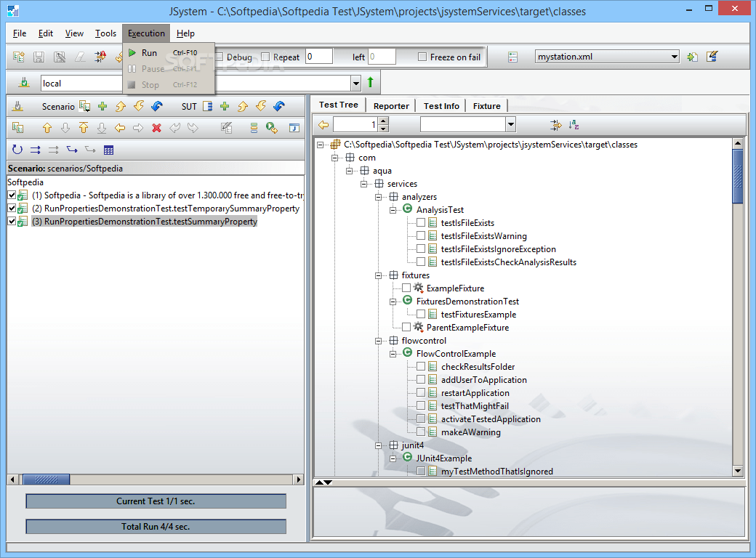
Task: Collapse the analyzers tree node
Action: [379, 196]
